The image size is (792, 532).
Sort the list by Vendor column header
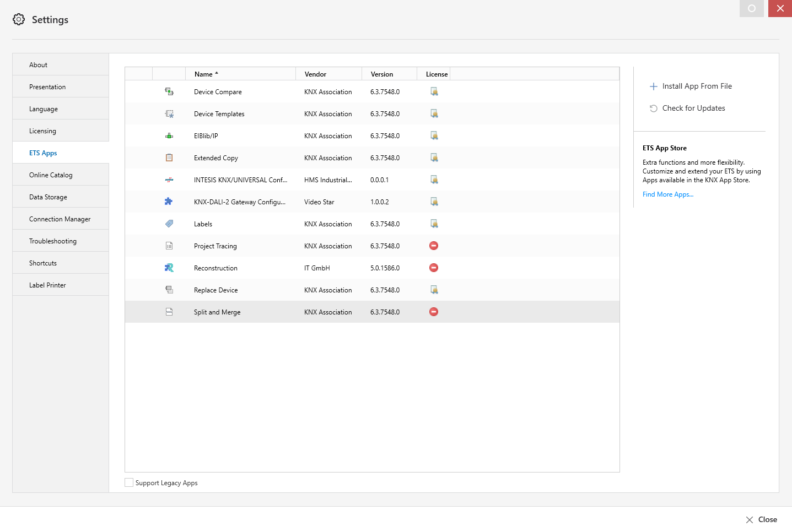tap(315, 74)
